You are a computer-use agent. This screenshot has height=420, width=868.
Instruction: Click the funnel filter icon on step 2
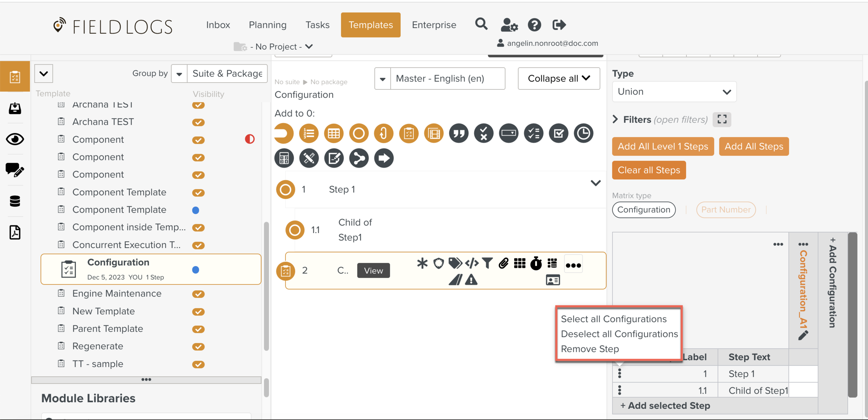[x=487, y=263]
